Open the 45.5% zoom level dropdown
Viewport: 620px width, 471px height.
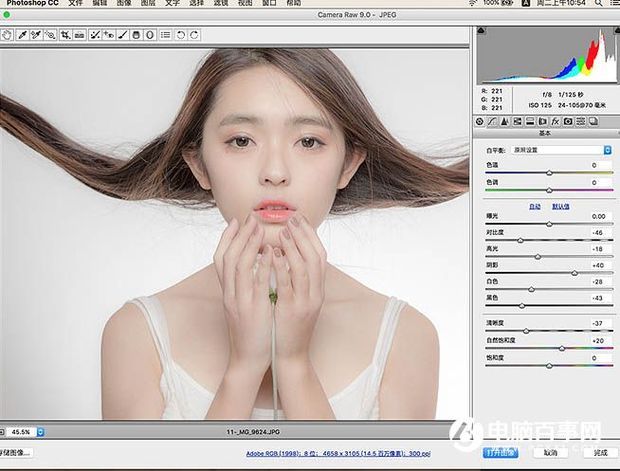tap(40, 432)
